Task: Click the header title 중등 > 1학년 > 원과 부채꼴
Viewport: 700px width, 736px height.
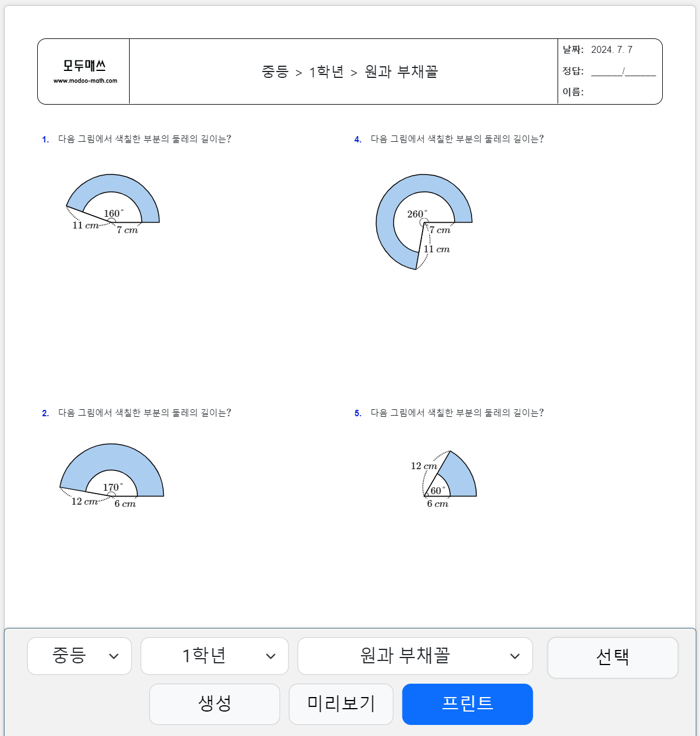Action: pos(349,72)
